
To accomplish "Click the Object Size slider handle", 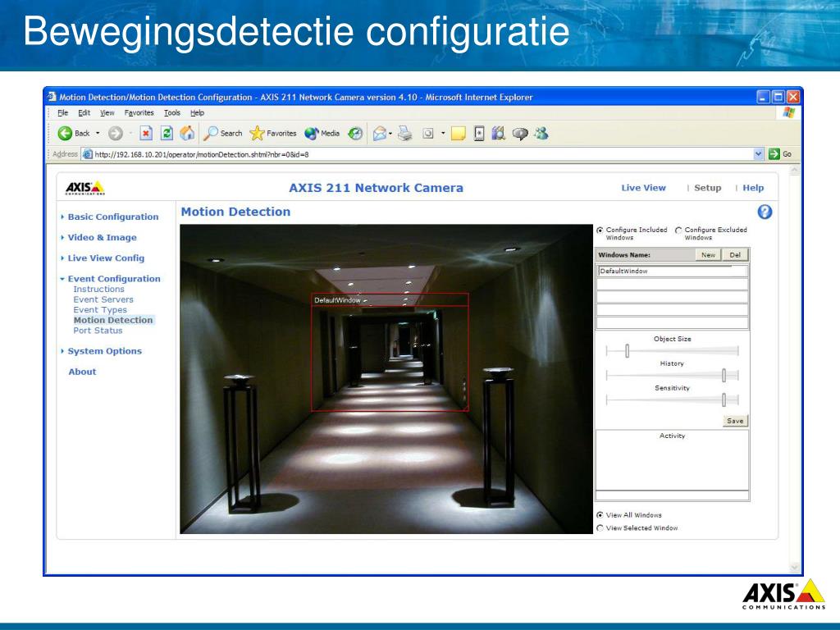I will click(628, 351).
